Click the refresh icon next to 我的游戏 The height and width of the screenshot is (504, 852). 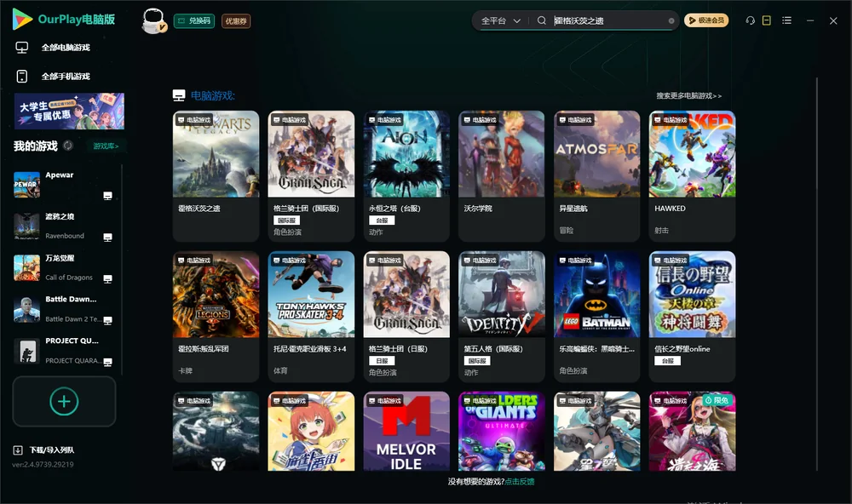point(68,146)
